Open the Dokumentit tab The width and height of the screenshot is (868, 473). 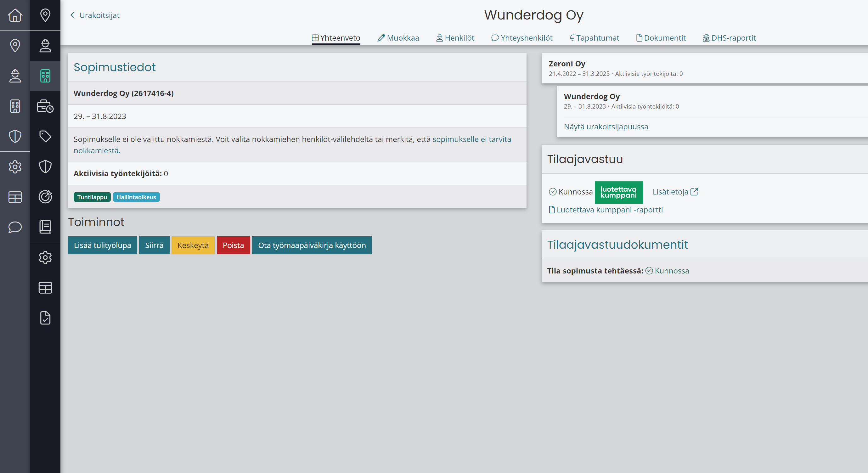coord(661,38)
